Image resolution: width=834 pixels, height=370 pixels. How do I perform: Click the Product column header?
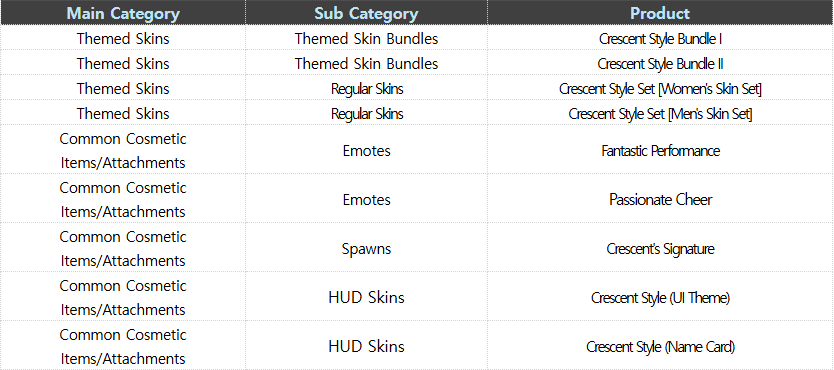[x=660, y=13]
